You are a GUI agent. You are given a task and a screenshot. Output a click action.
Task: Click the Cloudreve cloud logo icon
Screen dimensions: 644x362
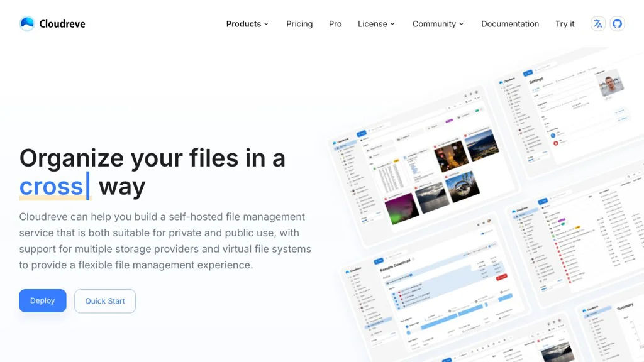[27, 24]
